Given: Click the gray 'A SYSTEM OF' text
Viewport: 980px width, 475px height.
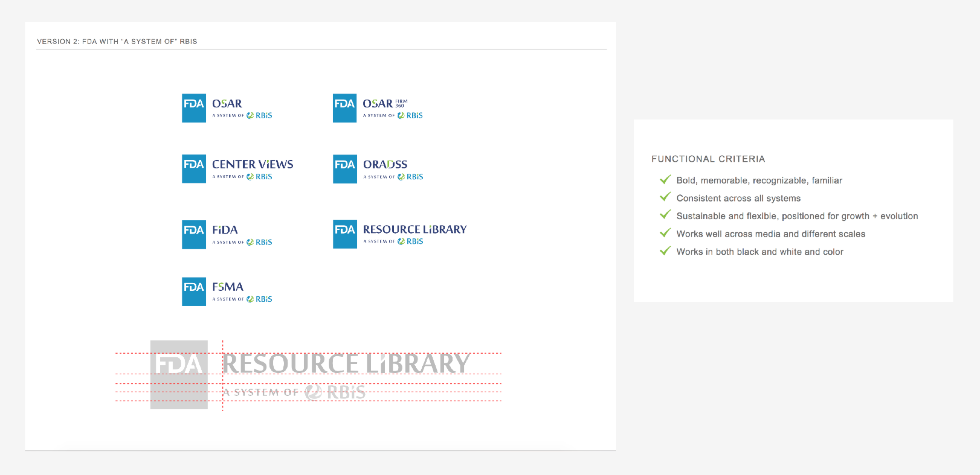Looking at the screenshot, I should [x=261, y=392].
